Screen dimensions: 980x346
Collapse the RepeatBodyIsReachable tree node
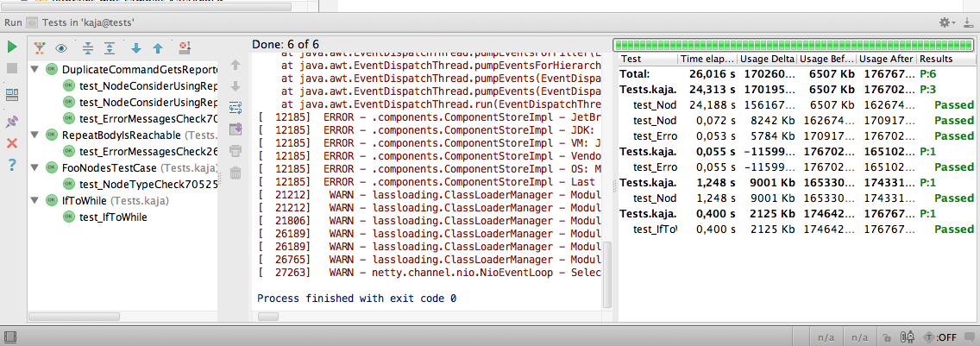(x=34, y=135)
